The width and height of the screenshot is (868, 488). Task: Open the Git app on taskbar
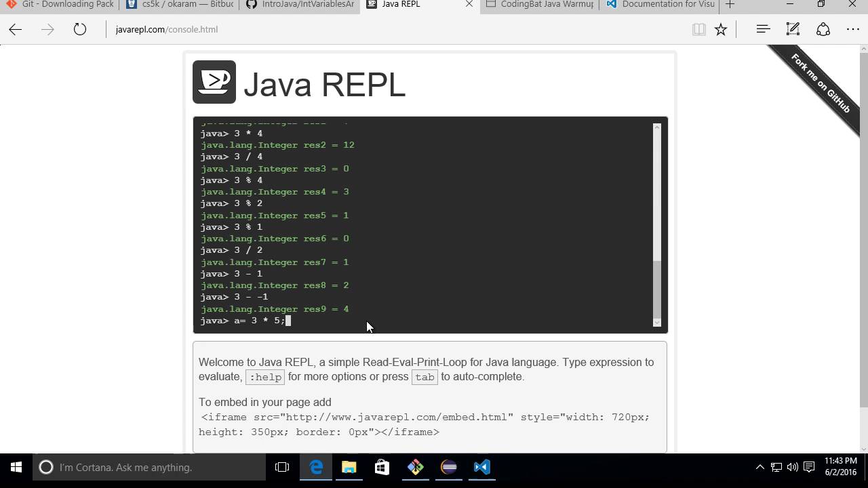coord(415,467)
